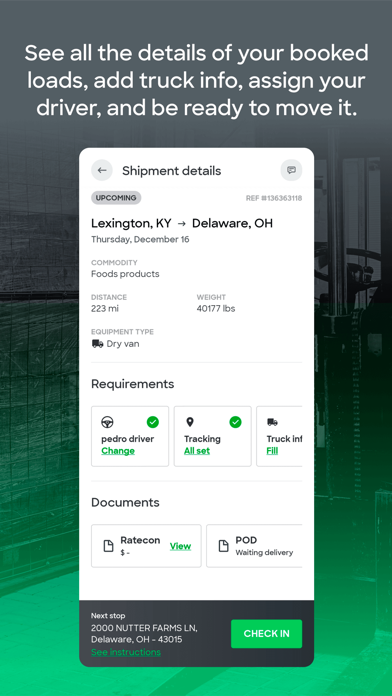Viewport: 392px width, 696px height.
Task: Click the POD document icon
Action: tap(224, 546)
